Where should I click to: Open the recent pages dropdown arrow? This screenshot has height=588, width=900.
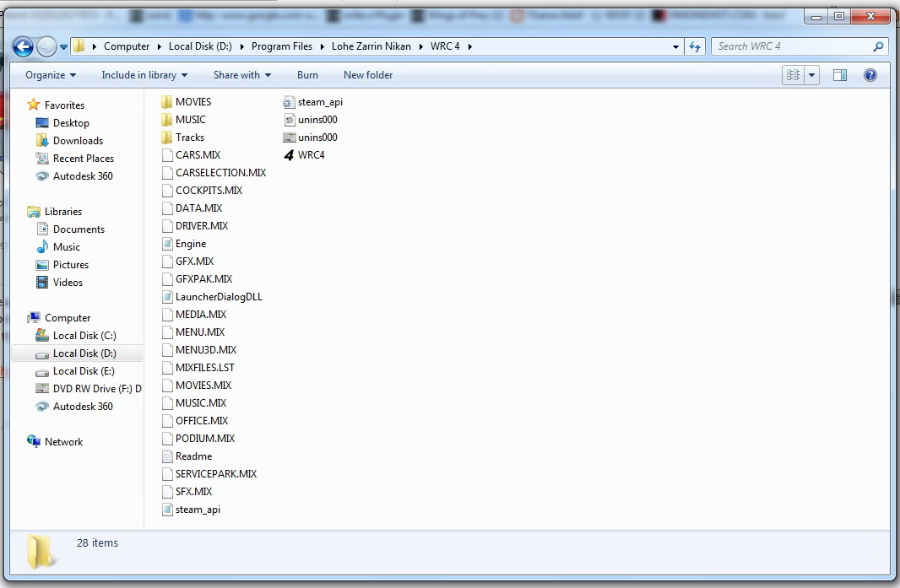coord(63,46)
